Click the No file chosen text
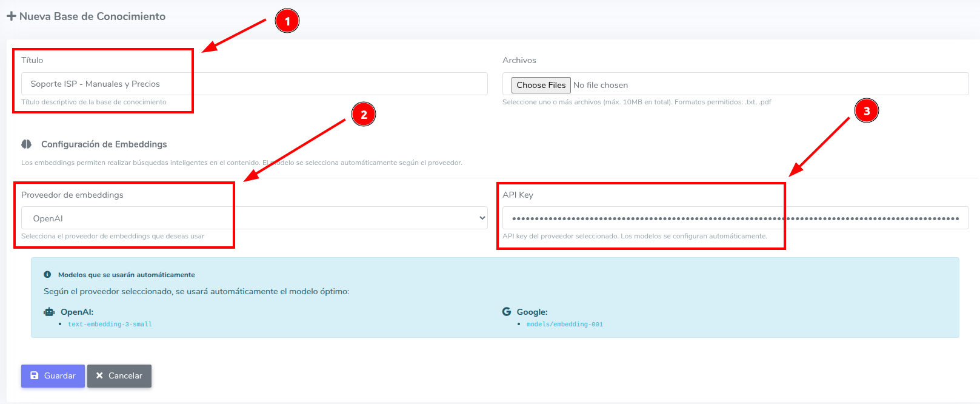The width and height of the screenshot is (980, 404). [600, 86]
